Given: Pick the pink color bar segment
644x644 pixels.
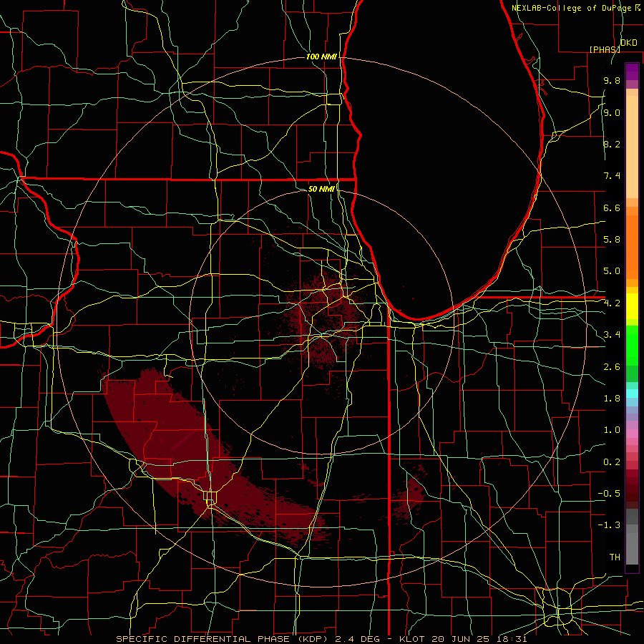Looking at the screenshot, I should click(x=632, y=434).
